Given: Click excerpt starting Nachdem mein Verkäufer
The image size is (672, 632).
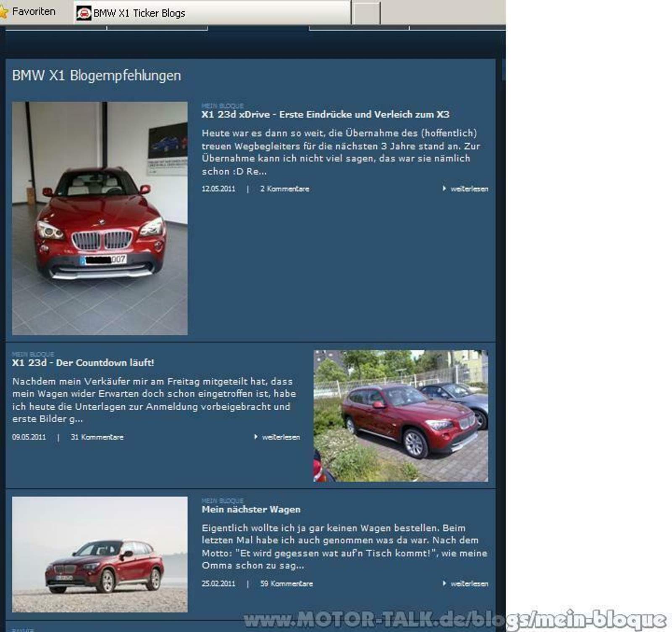Looking at the screenshot, I should click(154, 400).
